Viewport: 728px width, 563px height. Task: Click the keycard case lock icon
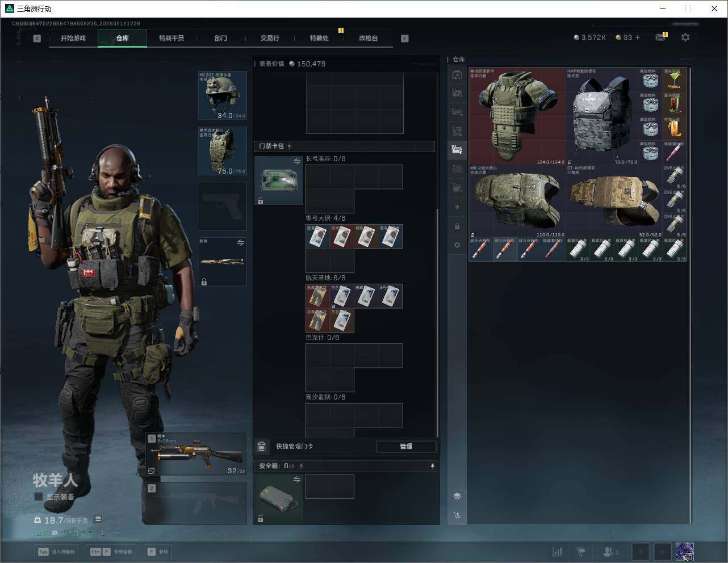coord(260,200)
